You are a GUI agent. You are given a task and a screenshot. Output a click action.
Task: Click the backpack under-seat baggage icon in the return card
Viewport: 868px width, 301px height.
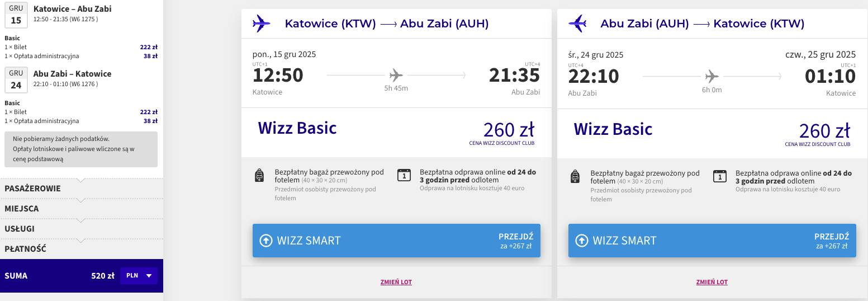pos(575,176)
